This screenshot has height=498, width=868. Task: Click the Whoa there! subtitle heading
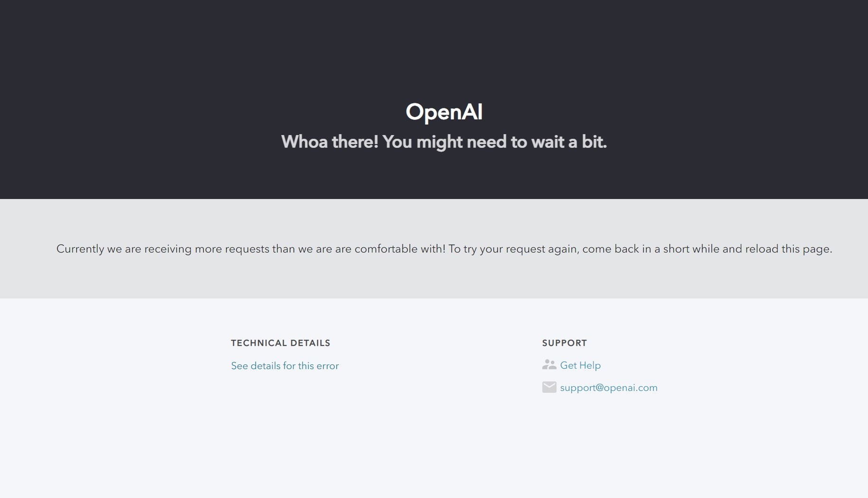click(x=444, y=142)
